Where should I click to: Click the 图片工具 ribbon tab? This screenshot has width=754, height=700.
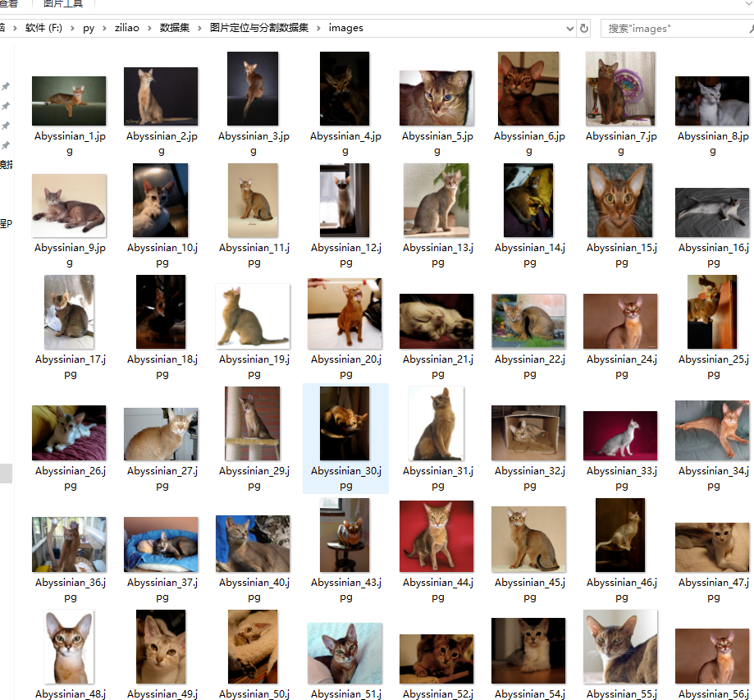tap(63, 4)
